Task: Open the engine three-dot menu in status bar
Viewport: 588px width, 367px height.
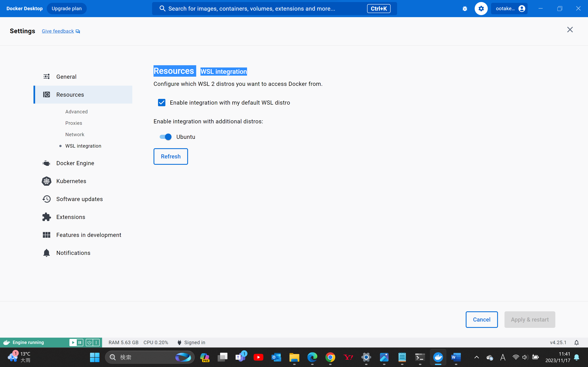Action: 96,342
